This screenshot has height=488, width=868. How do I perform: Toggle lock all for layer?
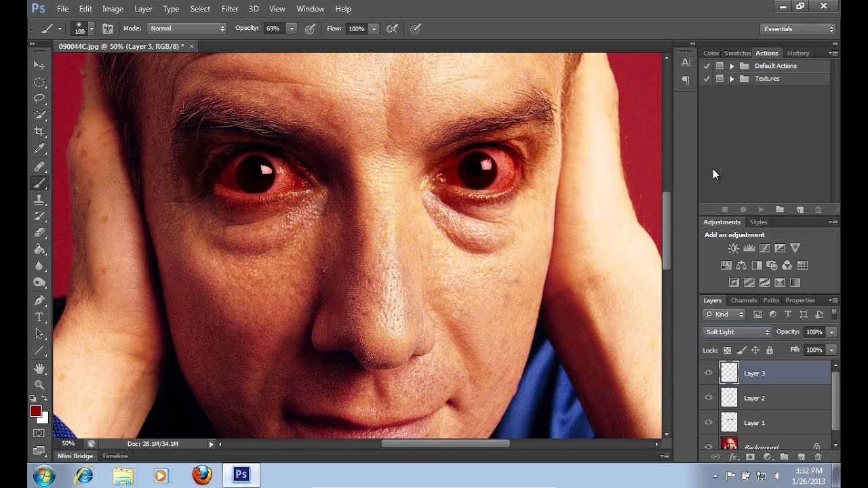pyautogui.click(x=769, y=350)
